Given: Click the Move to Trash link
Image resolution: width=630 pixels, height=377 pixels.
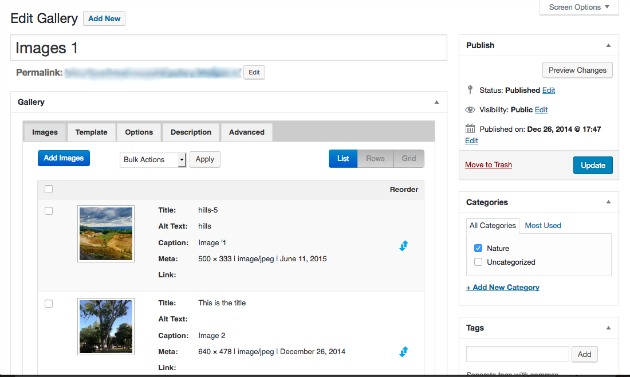Looking at the screenshot, I should (x=489, y=165).
